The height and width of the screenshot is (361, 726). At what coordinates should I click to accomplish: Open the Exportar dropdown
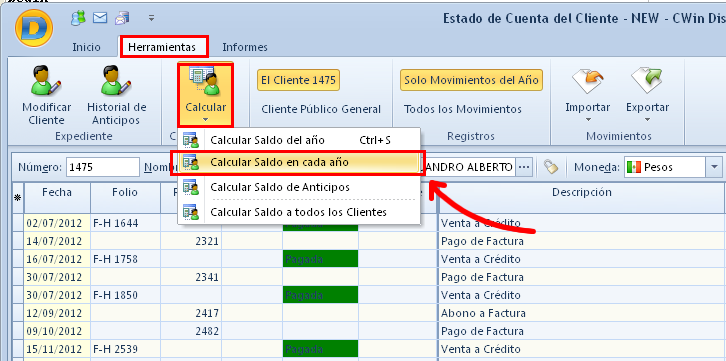tap(647, 94)
